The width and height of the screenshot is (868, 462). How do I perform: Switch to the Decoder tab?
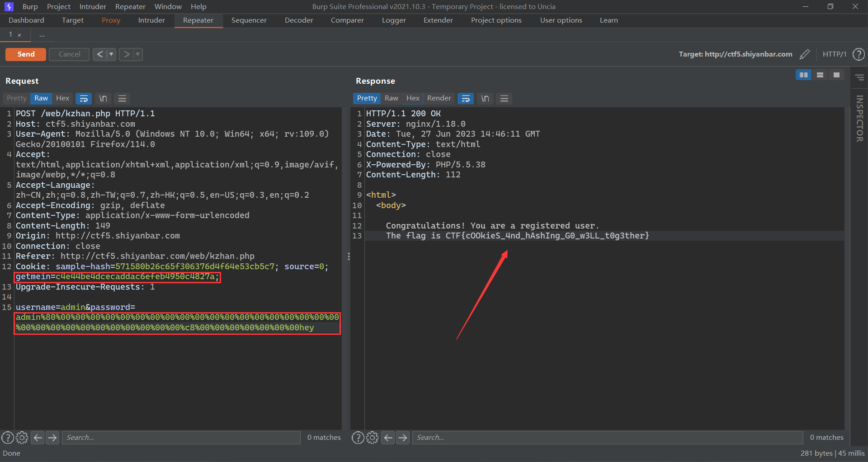(x=298, y=20)
